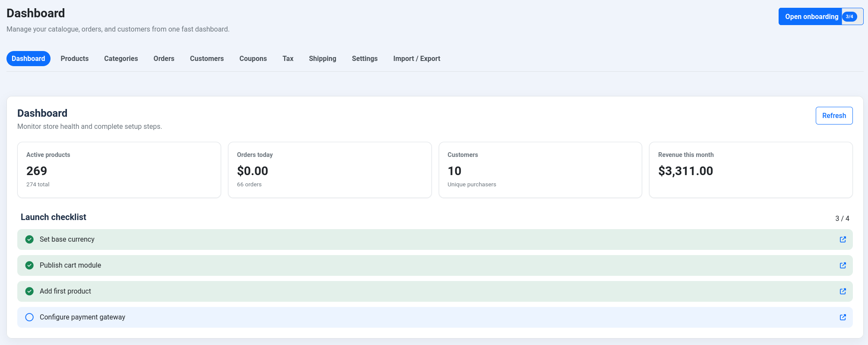
Task: Toggle the unchecked circle for Configure payment gateway
Action: 29,317
